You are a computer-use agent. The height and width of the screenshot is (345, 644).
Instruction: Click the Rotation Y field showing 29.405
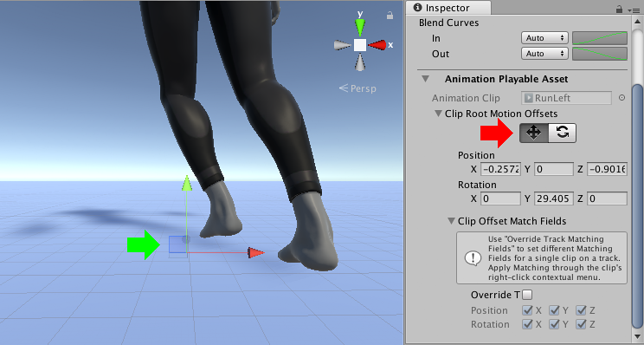(554, 199)
